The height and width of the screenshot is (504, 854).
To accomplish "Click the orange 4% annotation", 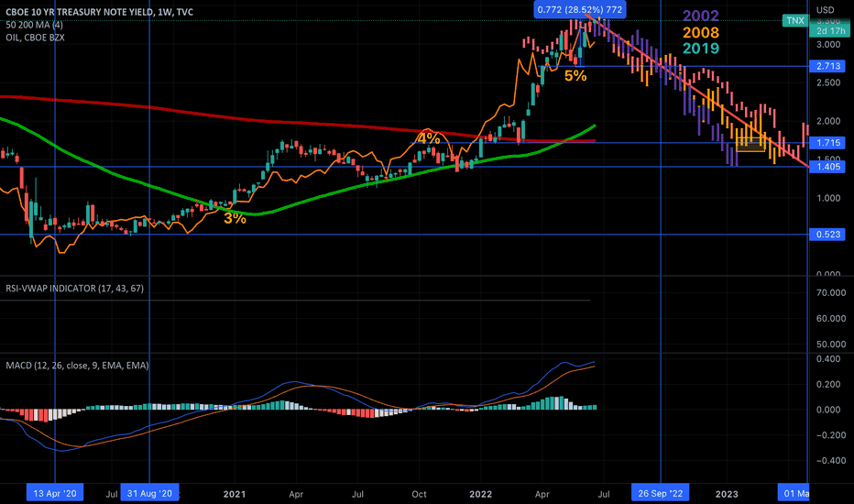I will click(428, 138).
